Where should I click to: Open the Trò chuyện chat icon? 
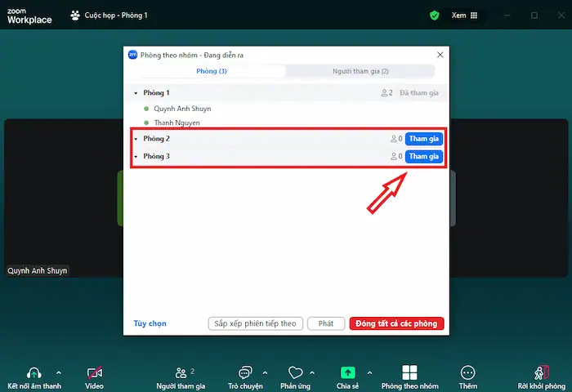(x=245, y=372)
